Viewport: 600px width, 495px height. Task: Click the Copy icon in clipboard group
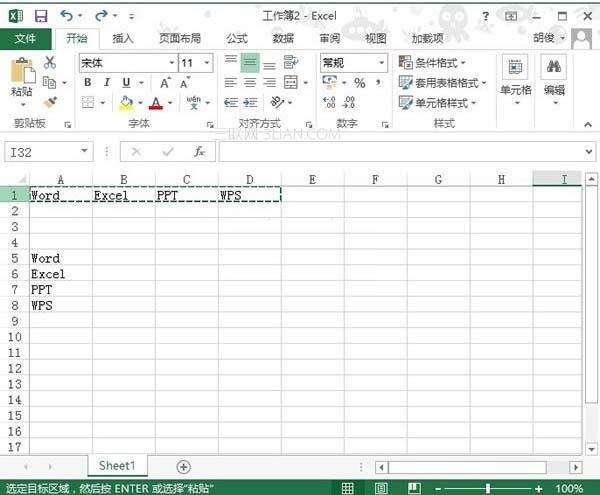coord(49,82)
